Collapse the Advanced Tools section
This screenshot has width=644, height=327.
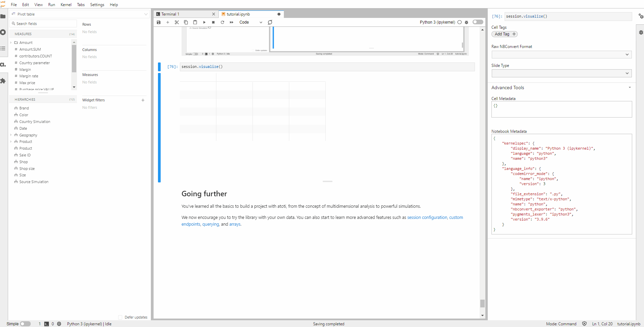pos(629,87)
